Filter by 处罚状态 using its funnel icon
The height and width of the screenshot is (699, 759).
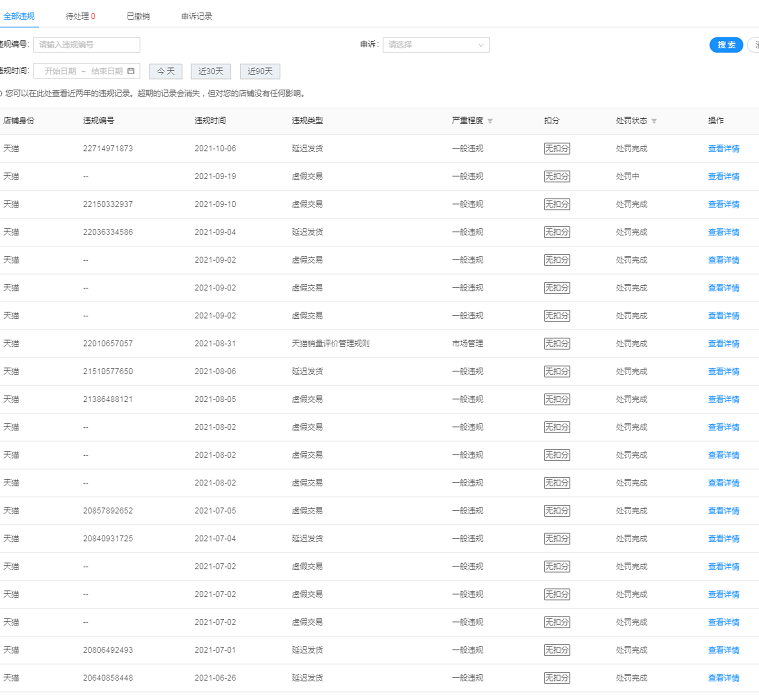(654, 121)
